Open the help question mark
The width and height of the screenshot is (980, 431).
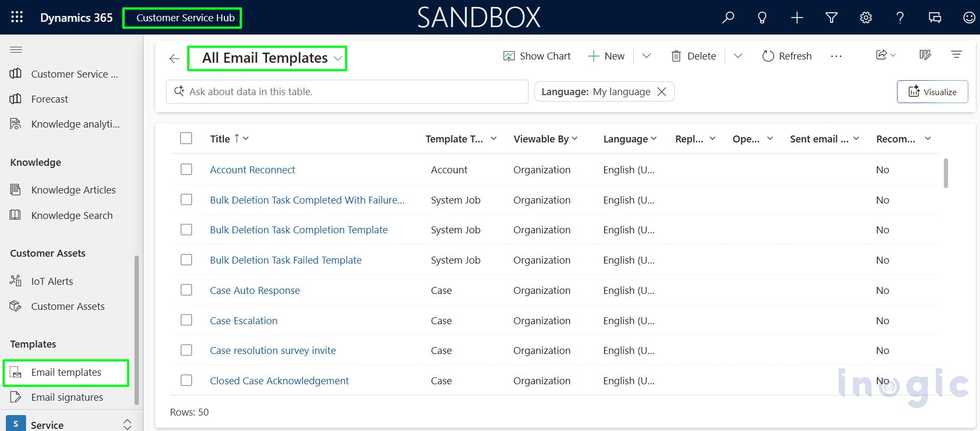pos(900,18)
